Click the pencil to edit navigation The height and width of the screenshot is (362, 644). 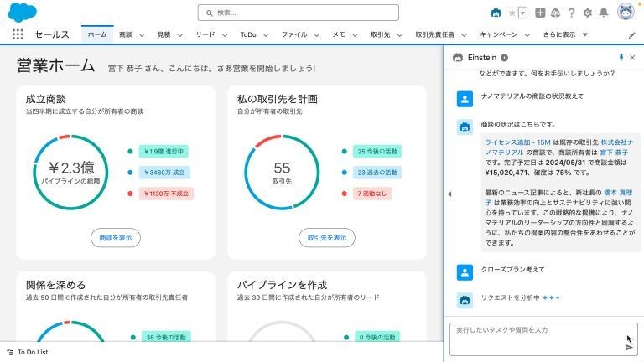(631, 35)
